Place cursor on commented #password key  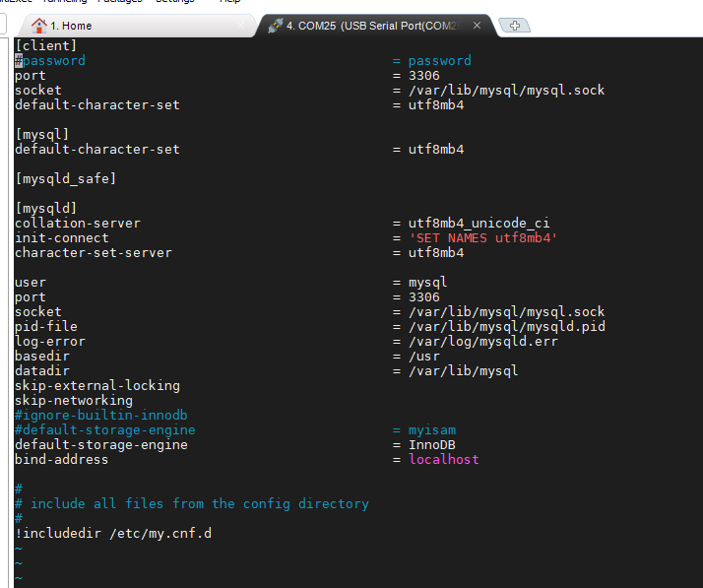50,60
